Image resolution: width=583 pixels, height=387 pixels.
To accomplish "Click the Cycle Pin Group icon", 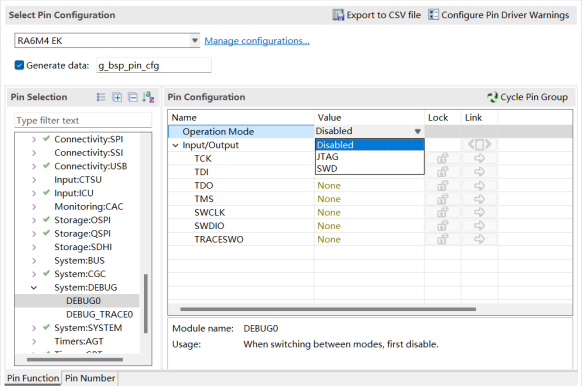I will pos(492,97).
